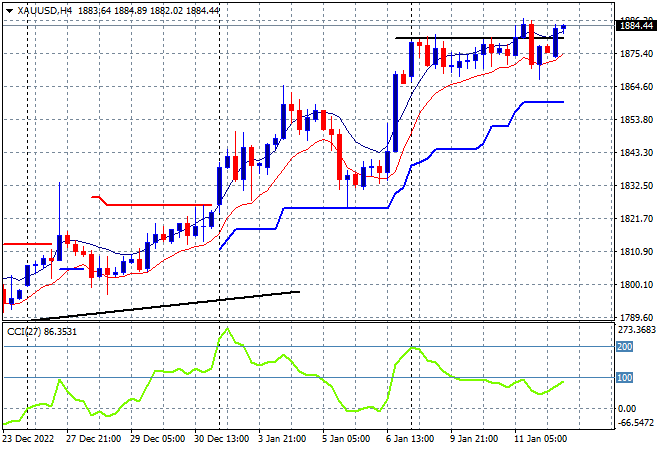660x450 pixels.
Task: Click the CCI maximum value 273.3683
Action: (x=636, y=330)
